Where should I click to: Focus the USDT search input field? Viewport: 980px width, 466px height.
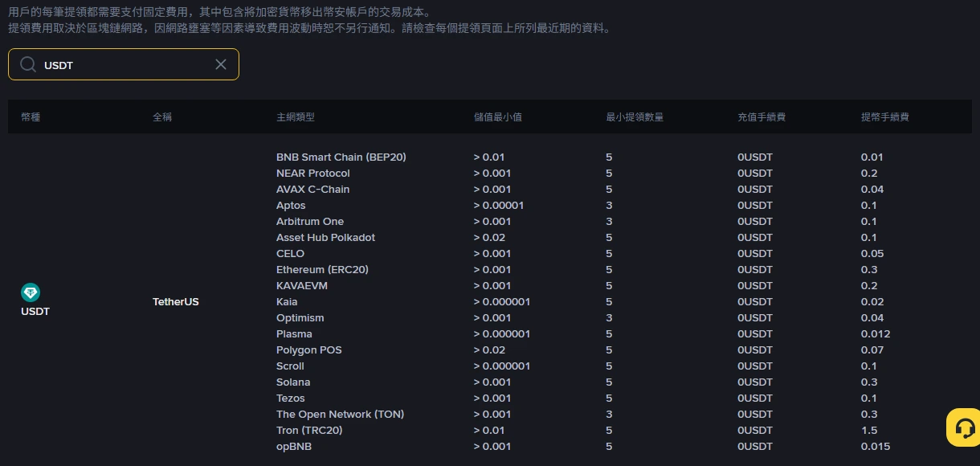point(124,64)
